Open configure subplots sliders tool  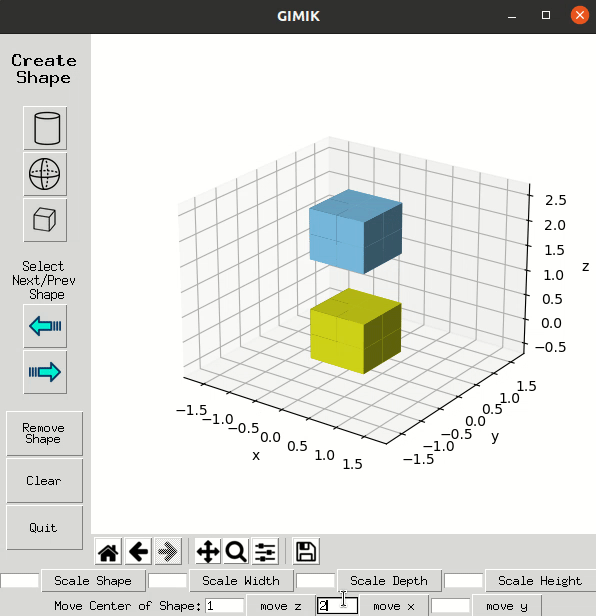[x=265, y=552]
